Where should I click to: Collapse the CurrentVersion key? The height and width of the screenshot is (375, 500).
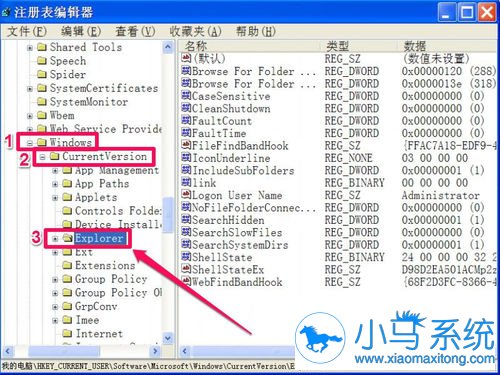click(42, 157)
